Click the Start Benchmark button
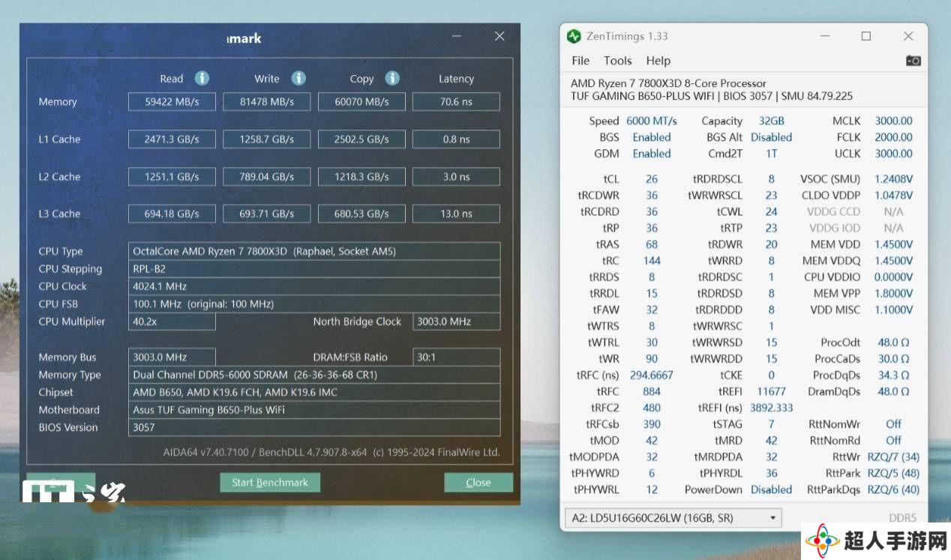951x560 pixels. [x=270, y=482]
